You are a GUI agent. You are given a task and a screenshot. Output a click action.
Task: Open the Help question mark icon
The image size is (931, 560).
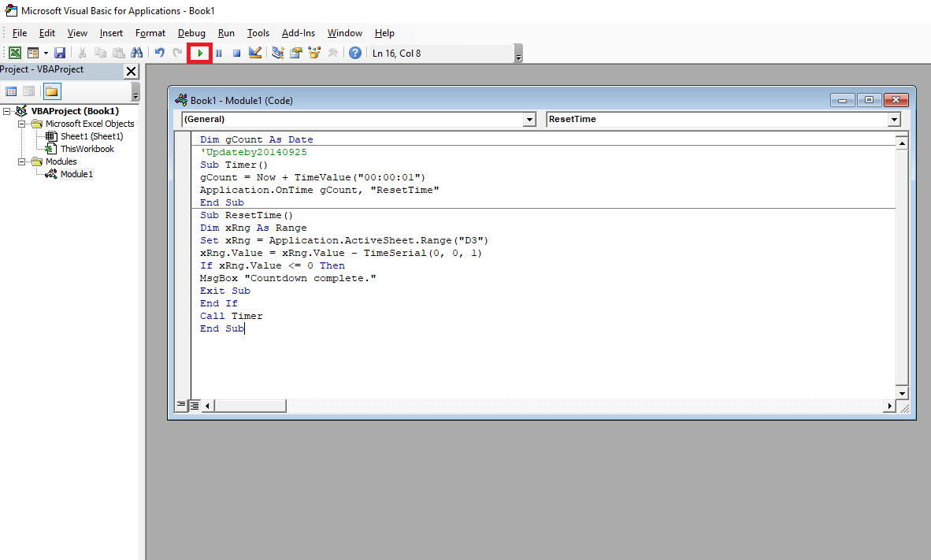coord(355,53)
